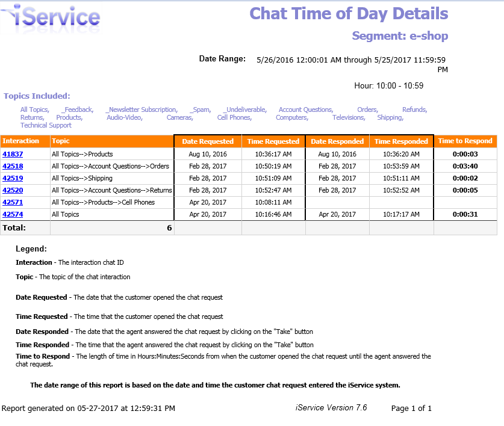The width and height of the screenshot is (504, 426).
Task: Click the 'Refunds,' topic text
Action: click(415, 110)
